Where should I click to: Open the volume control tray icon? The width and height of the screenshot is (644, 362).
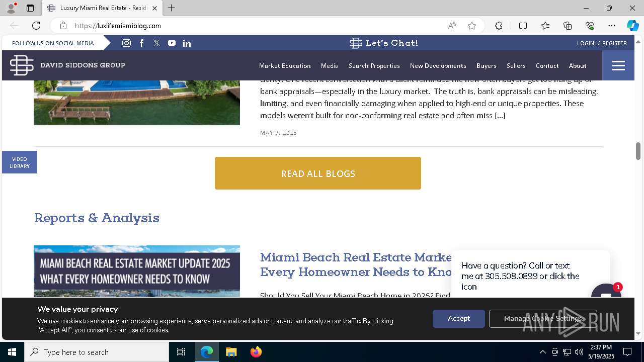pos(579,352)
